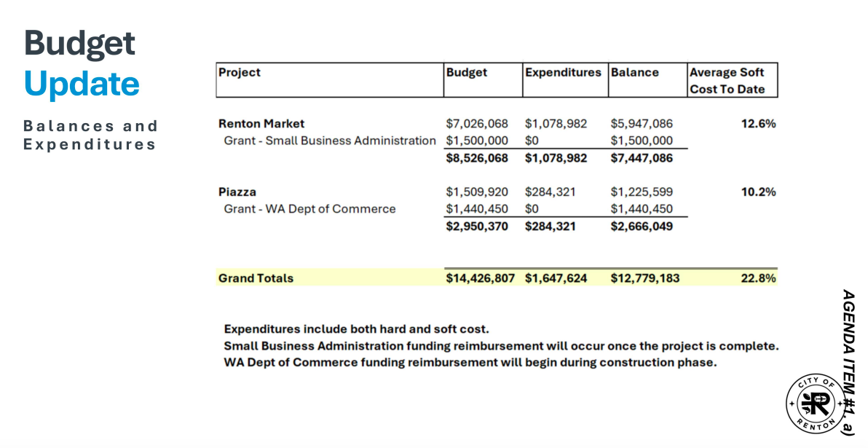Click the 12.6% soft cost value
The height and width of the screenshot is (448, 868).
pos(758,124)
